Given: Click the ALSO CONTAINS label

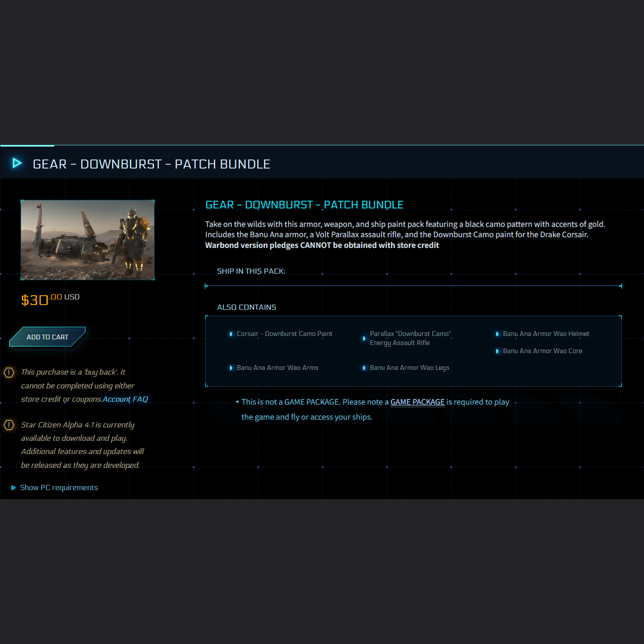Looking at the screenshot, I should [246, 307].
